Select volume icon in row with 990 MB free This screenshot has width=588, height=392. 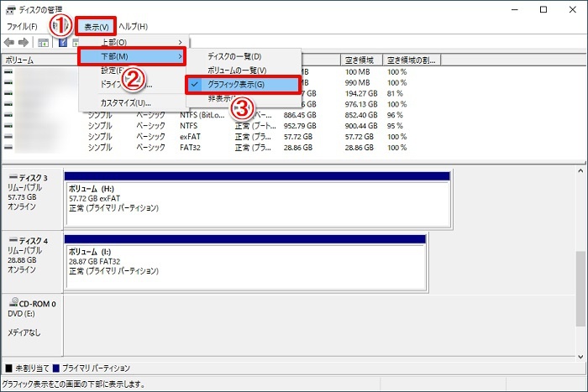click(x=8, y=82)
